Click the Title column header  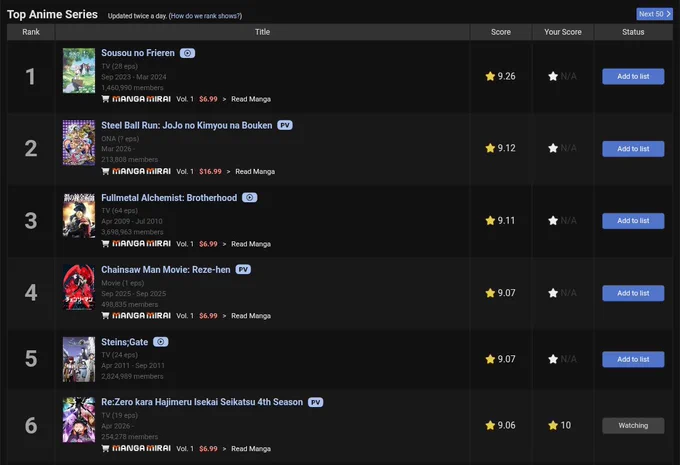(262, 32)
